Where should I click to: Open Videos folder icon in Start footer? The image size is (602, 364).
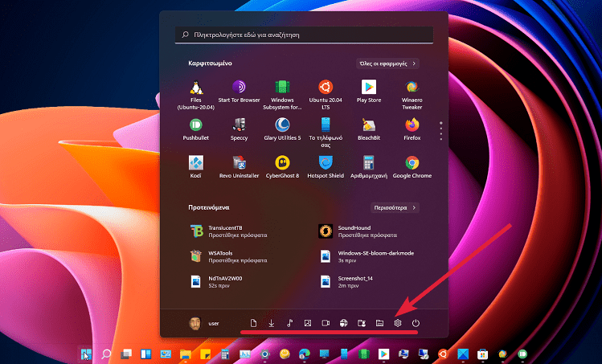[326, 323]
